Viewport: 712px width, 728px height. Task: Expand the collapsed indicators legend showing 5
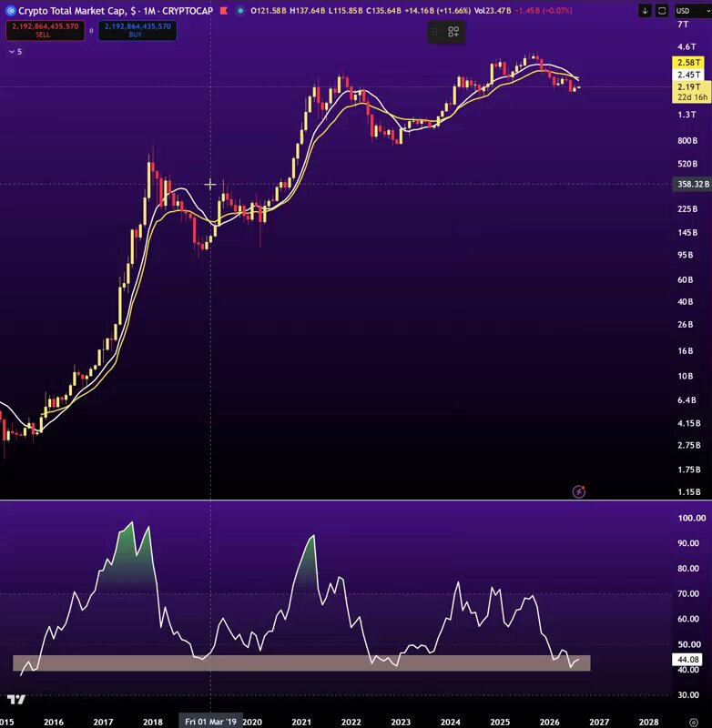click(15, 52)
